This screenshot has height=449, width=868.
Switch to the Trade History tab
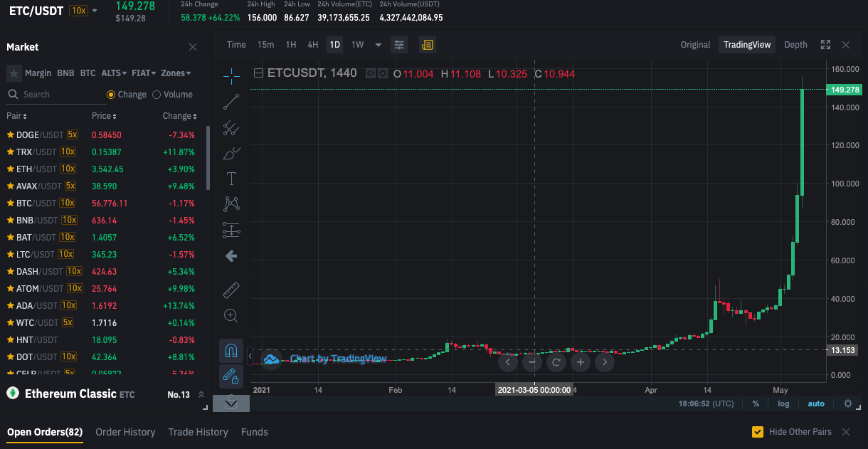pyautogui.click(x=198, y=432)
